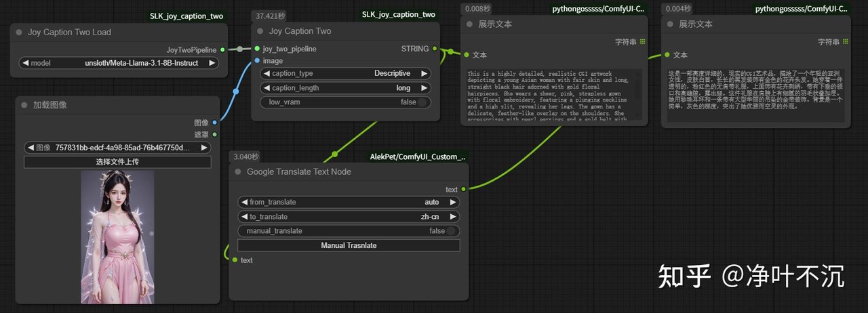Click the green text output port on Google Translate node

click(464, 190)
